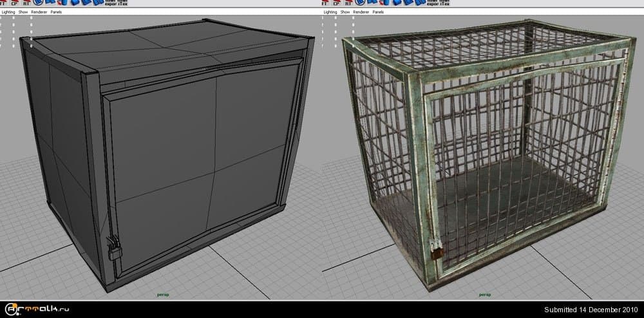
Task: Click the RT shelf icon above right viewport
Action: (x=348, y=2)
